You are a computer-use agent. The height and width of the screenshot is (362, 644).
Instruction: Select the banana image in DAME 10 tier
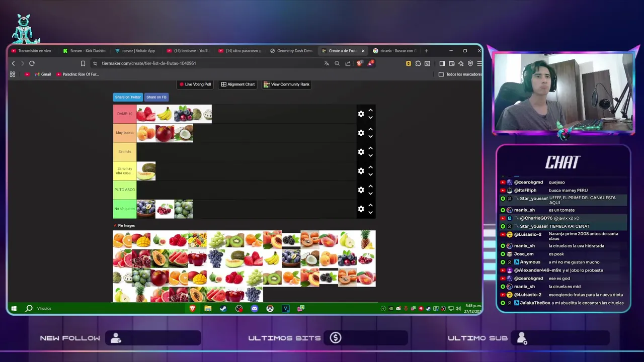(165, 114)
